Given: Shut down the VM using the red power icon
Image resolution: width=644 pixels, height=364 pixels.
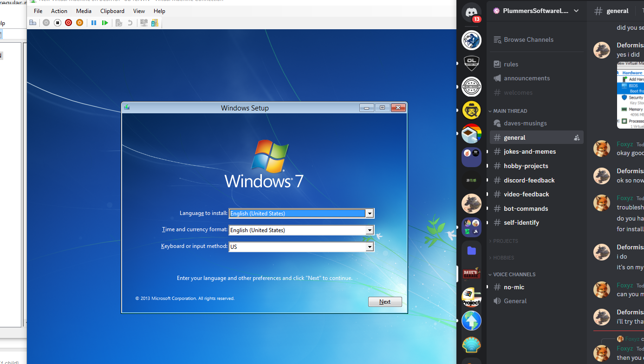Looking at the screenshot, I should tap(68, 22).
